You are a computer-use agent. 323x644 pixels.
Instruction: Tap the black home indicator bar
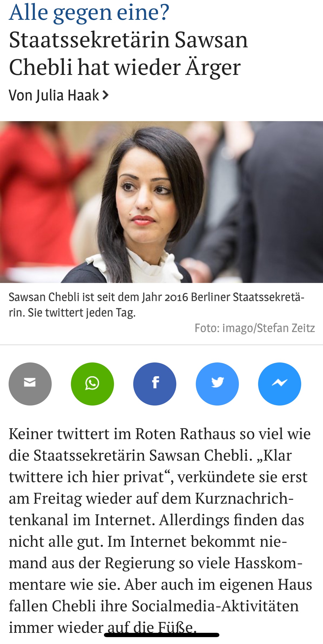[x=162, y=635]
